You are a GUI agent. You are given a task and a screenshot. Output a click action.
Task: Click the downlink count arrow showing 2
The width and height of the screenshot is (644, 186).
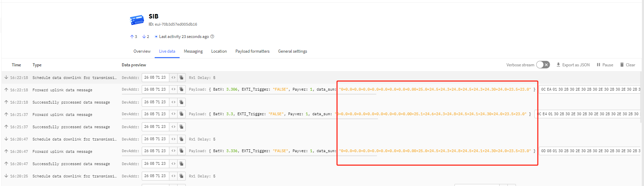click(x=144, y=37)
